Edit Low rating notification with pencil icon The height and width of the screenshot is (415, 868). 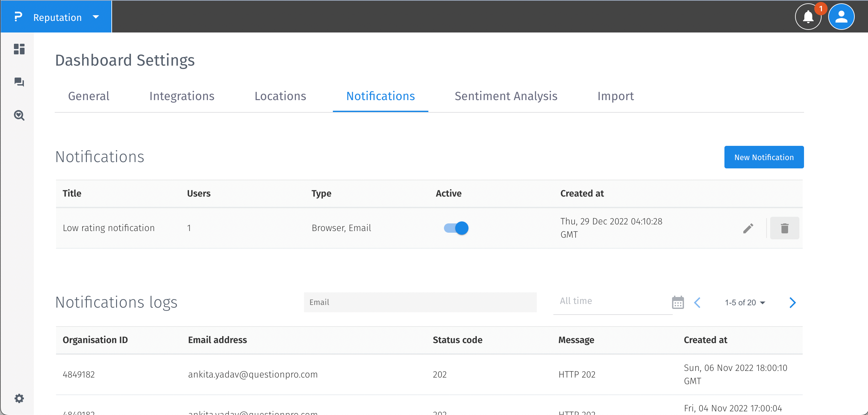748,228
